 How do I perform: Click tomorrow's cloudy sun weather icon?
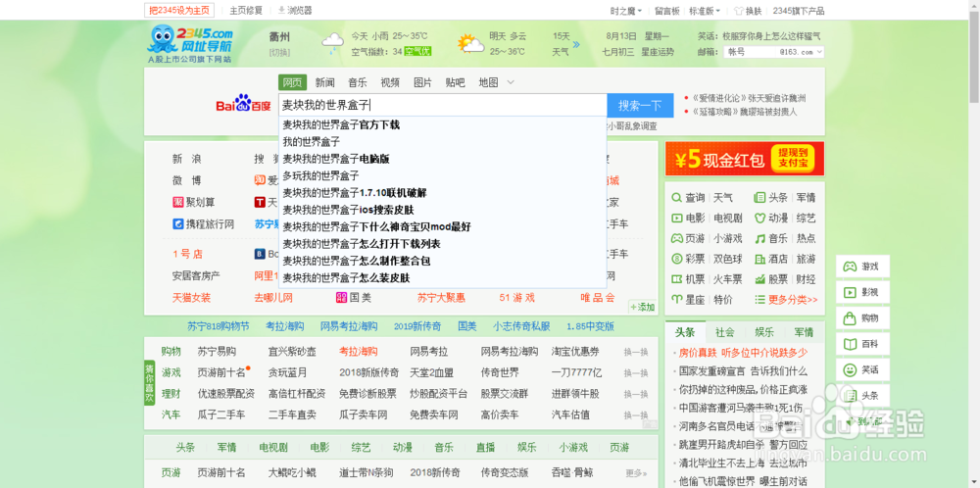470,43
